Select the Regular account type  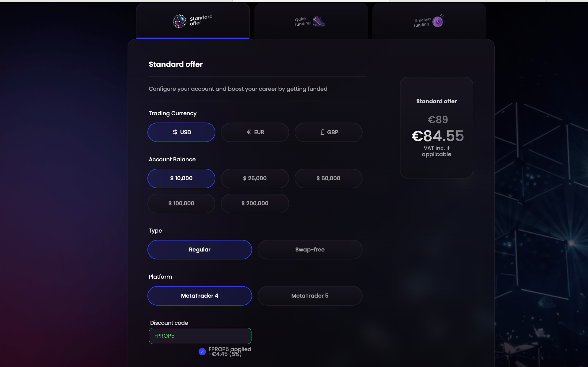(x=200, y=250)
